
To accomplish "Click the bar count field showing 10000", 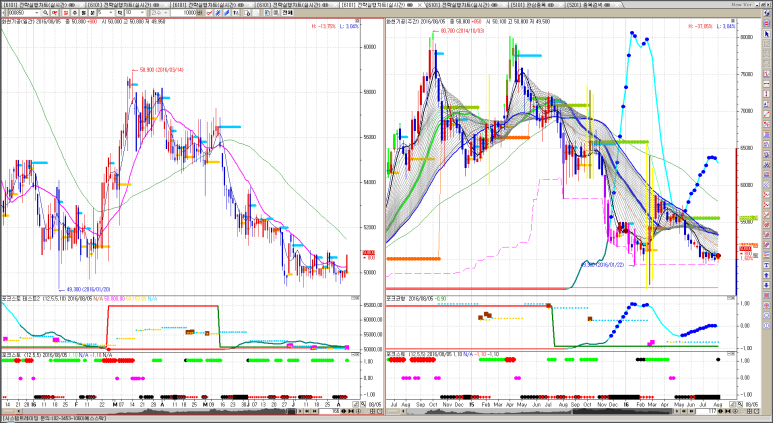I will pyautogui.click(x=184, y=12).
